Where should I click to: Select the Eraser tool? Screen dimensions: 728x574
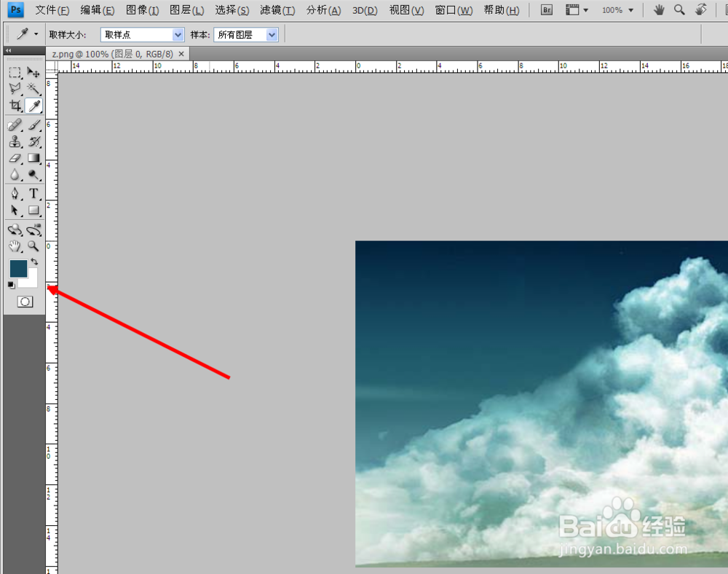(x=15, y=158)
